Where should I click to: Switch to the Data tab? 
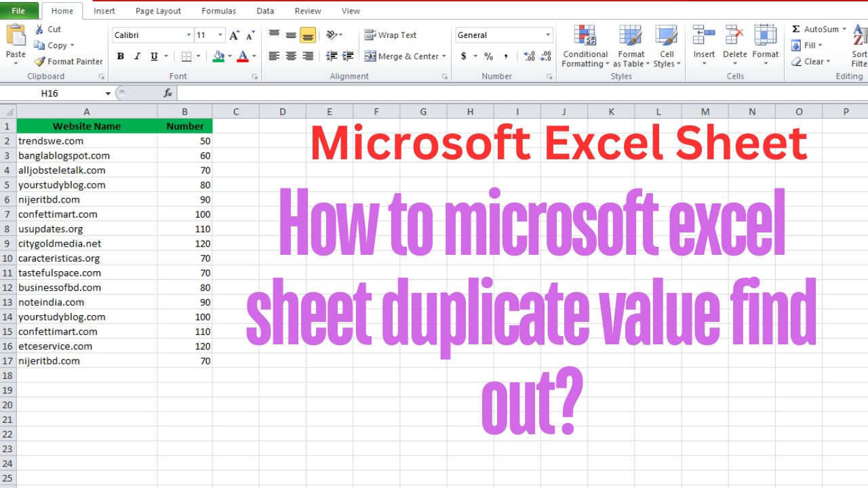[x=265, y=11]
